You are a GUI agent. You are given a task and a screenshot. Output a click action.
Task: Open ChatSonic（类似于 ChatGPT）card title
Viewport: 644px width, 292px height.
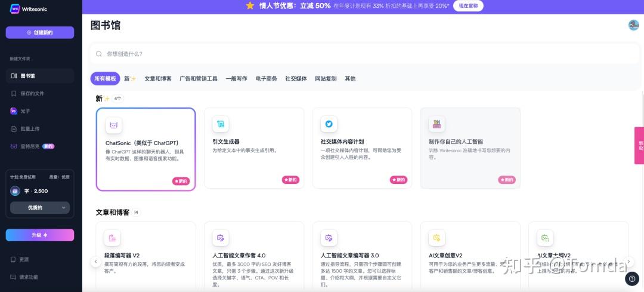click(142, 143)
